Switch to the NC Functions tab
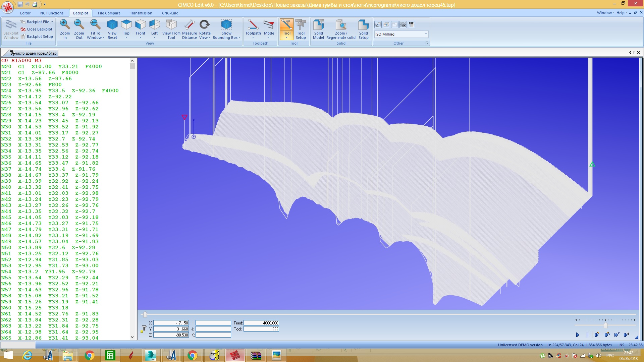644x362 pixels. click(52, 13)
